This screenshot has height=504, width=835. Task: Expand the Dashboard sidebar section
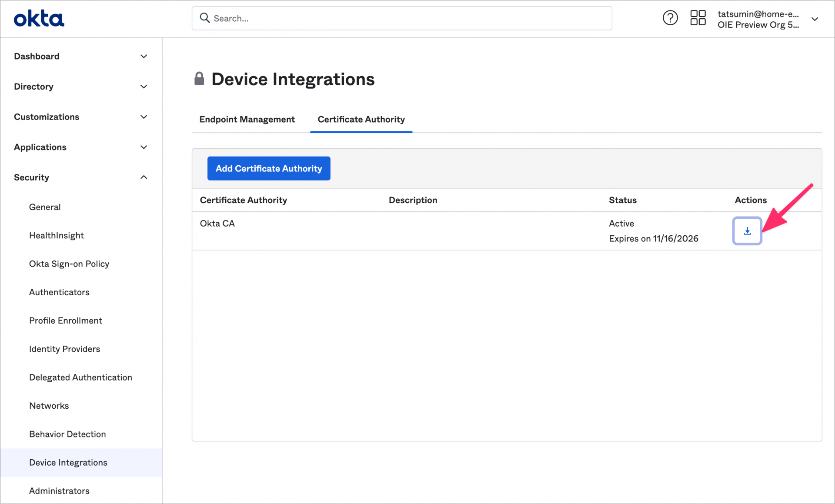pyautogui.click(x=37, y=56)
